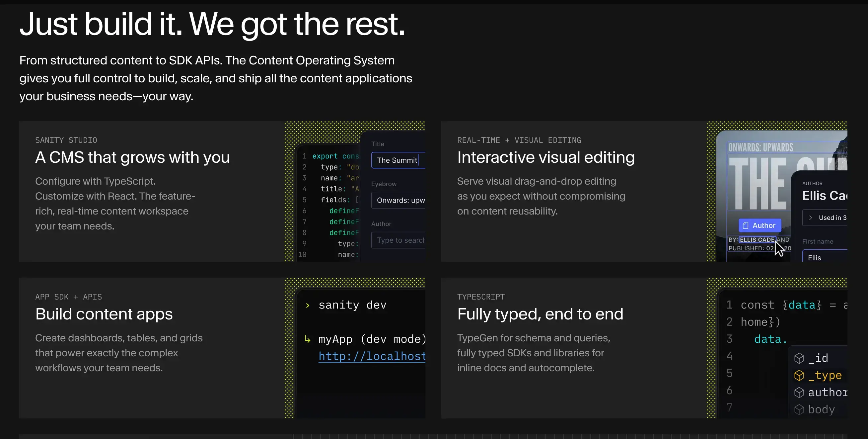Viewport: 868px width, 439px height.
Task: Select the _id autocomplete suggestion
Action: (818, 358)
